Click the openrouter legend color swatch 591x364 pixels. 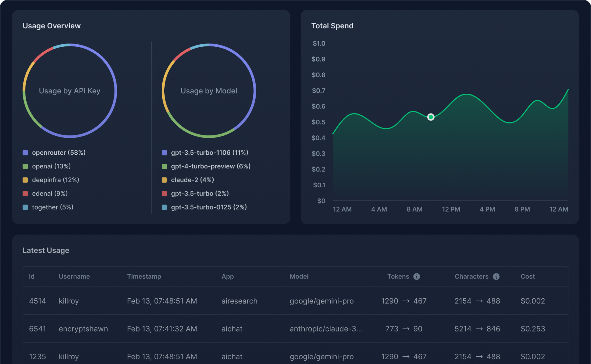point(25,153)
